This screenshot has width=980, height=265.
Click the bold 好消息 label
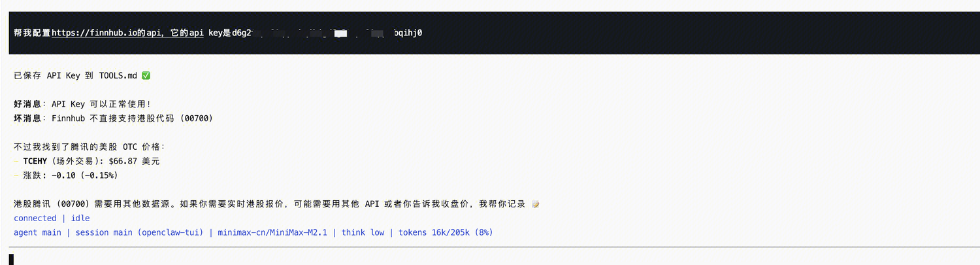(27, 104)
